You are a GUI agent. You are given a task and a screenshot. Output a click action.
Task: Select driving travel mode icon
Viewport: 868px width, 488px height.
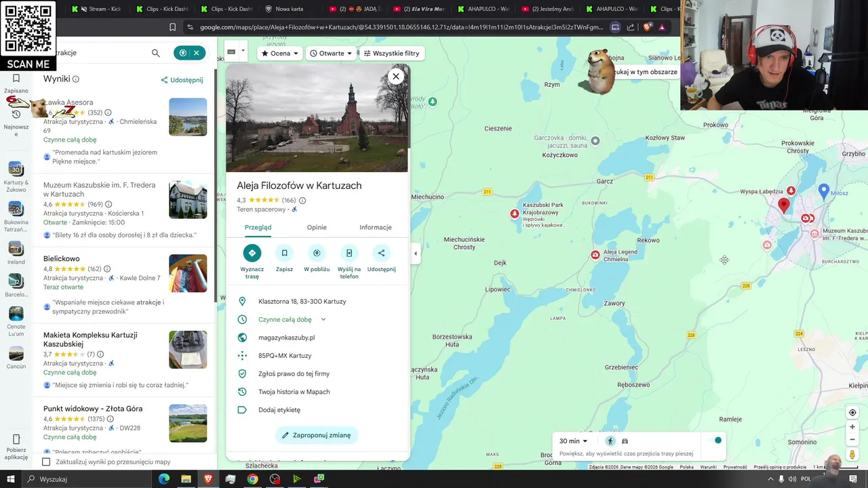point(625,441)
